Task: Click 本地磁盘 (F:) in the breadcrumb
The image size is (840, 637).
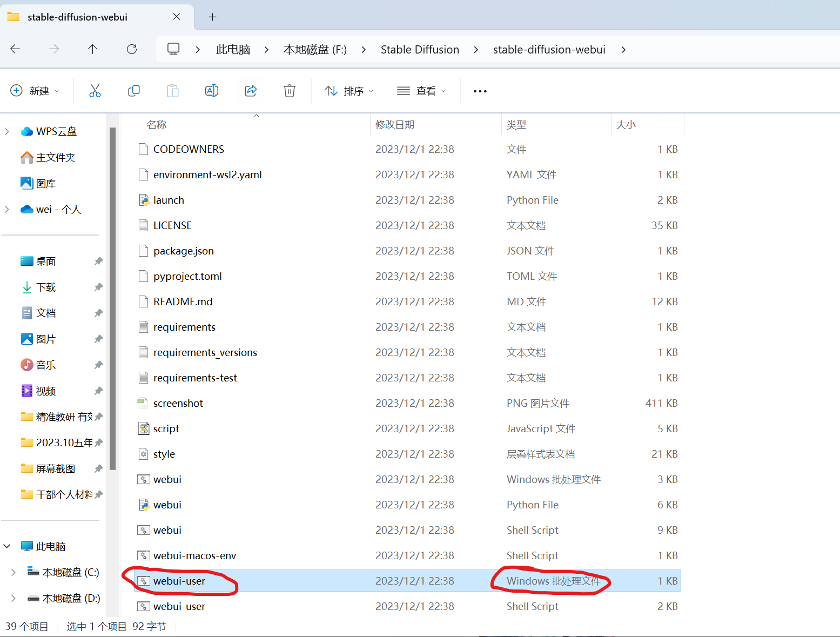Action: (315, 50)
